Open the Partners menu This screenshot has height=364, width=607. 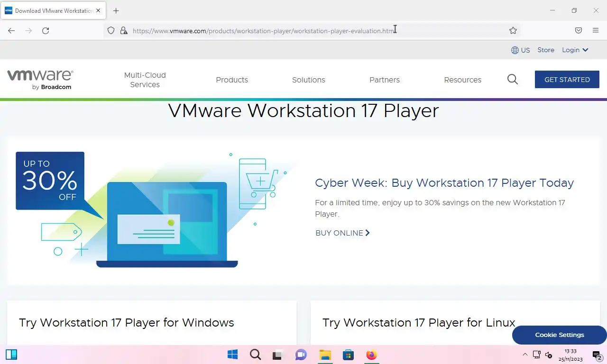pyautogui.click(x=385, y=80)
